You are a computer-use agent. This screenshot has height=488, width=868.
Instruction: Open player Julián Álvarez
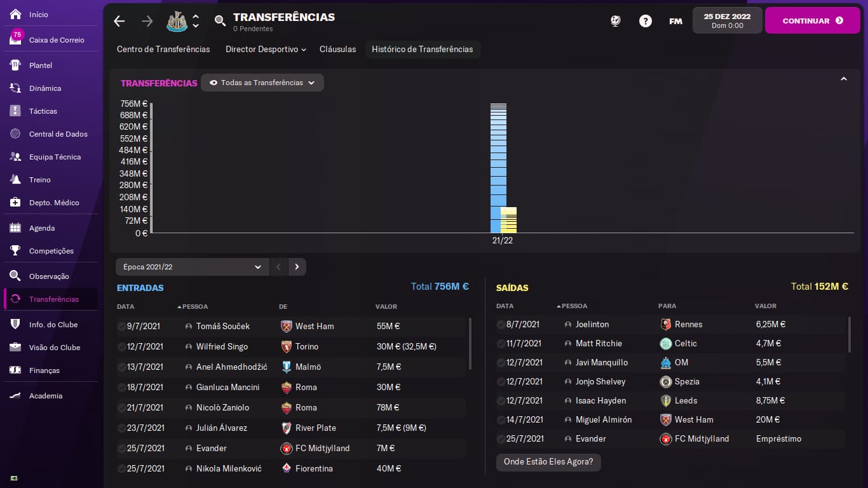[x=222, y=428]
